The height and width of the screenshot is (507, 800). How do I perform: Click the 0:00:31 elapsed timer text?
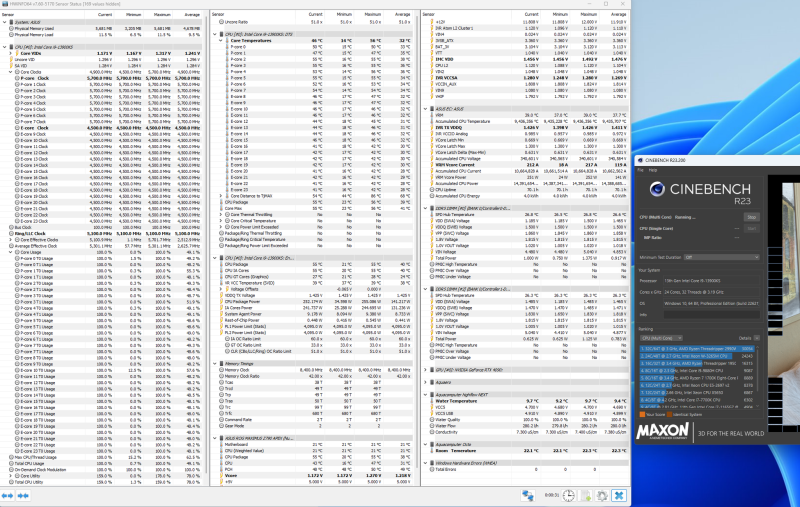552,495
